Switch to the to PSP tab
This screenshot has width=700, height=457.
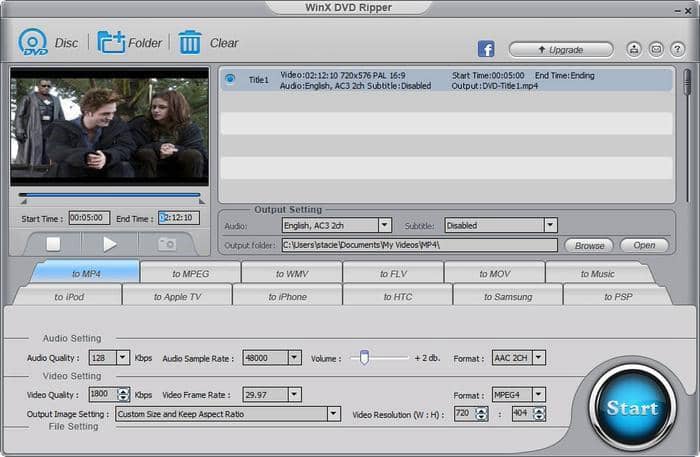(x=618, y=296)
